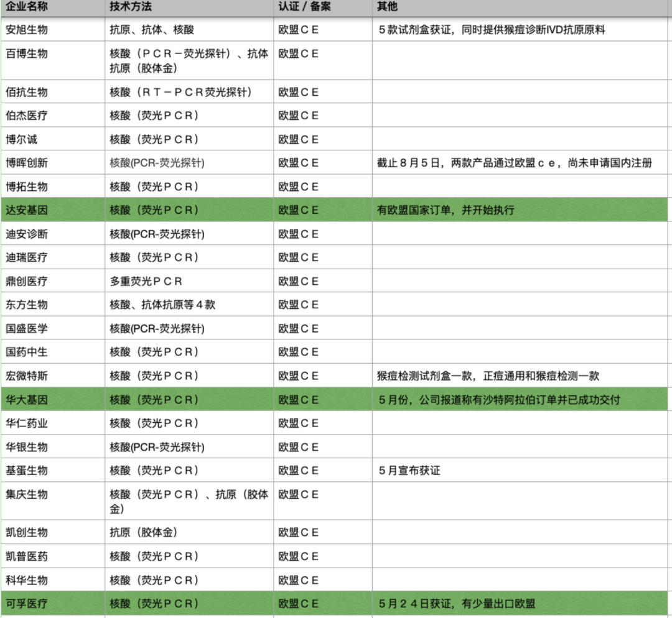Image resolution: width=672 pixels, height=618 pixels.
Task: Select the highlighted 华大基因 cell
Action: click(53, 400)
